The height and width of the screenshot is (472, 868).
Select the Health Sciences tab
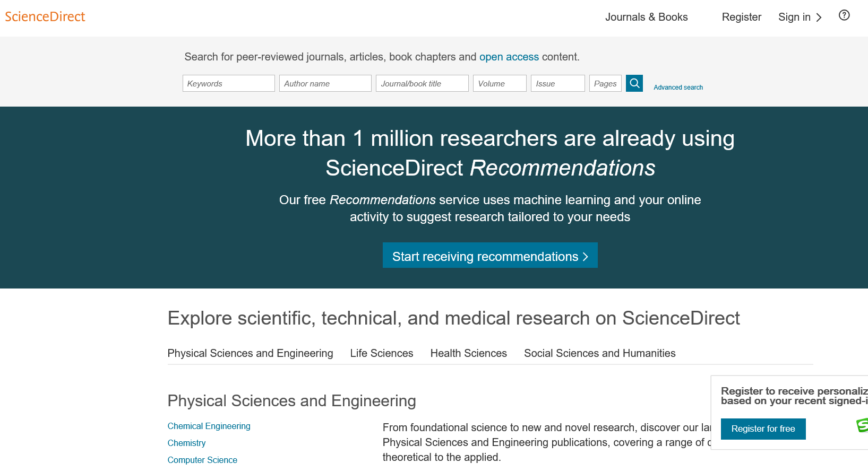468,353
